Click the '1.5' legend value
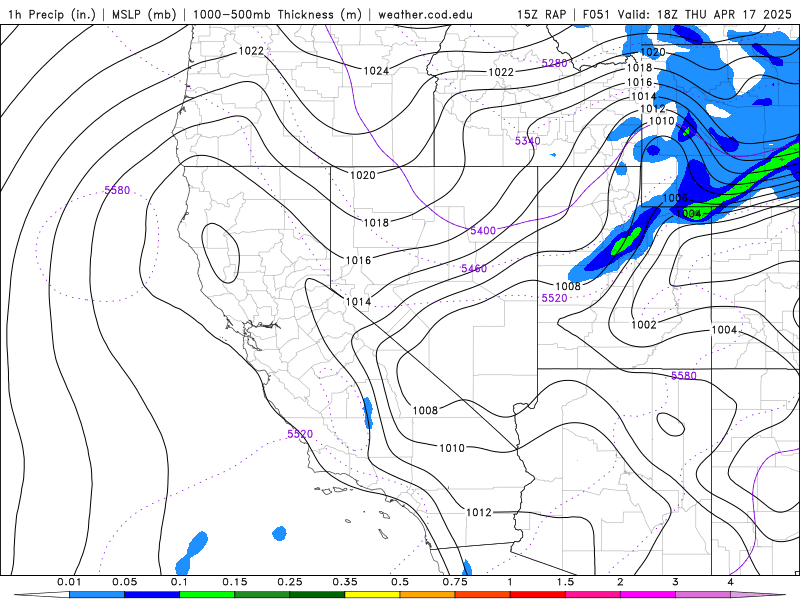Screen dimensions: 800x600 coord(565,582)
